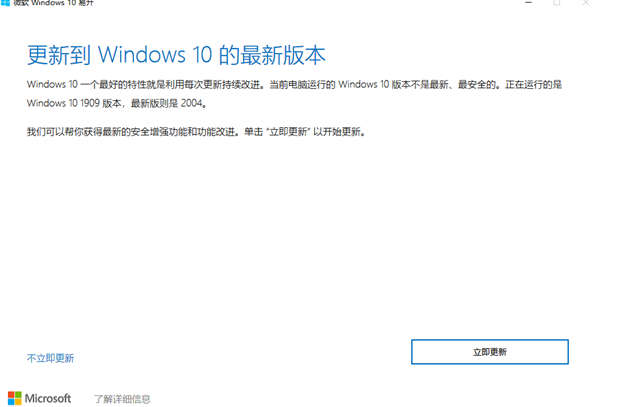Click the 1909 版本 text

pyautogui.click(x=101, y=103)
